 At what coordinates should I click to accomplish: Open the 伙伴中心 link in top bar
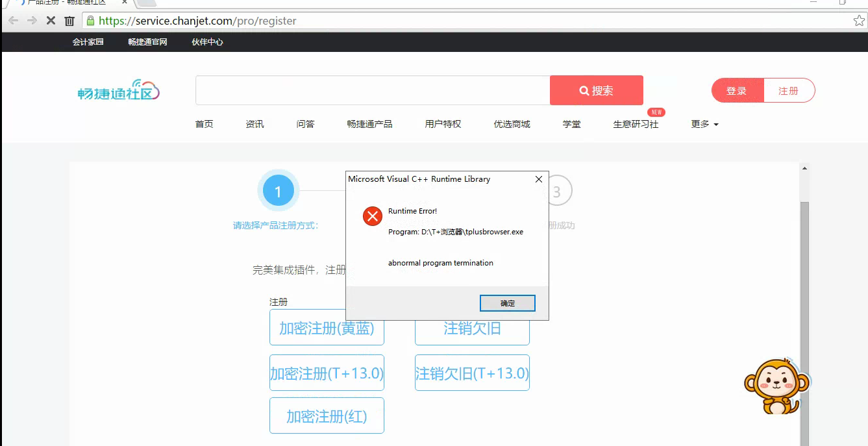(207, 42)
